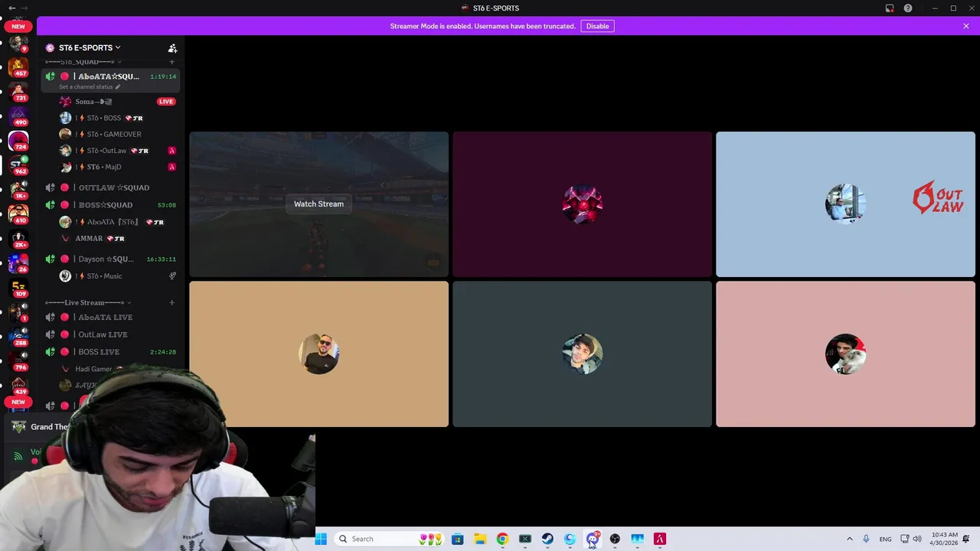Screen dimensions: 980x551
Task: Join the BOSS SQUAD voice channel
Action: click(110, 204)
